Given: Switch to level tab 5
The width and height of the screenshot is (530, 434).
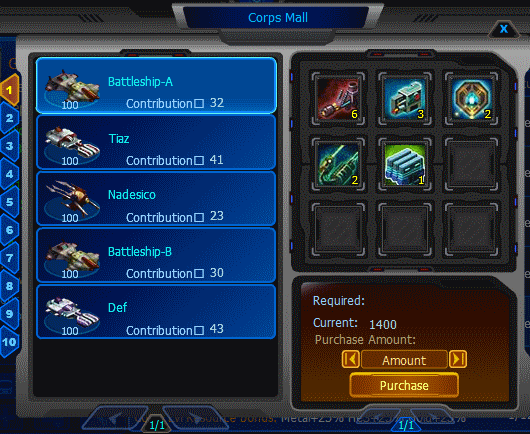Looking at the screenshot, I should click(9, 202).
